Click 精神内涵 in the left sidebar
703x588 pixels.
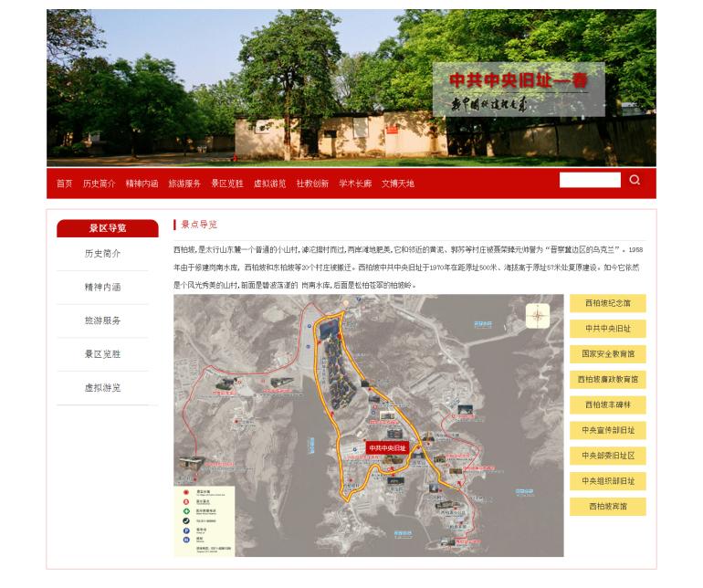pos(102,288)
